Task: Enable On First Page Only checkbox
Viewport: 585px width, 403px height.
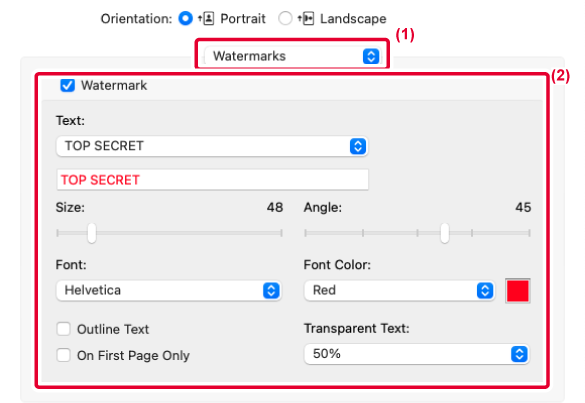Action: [63, 355]
